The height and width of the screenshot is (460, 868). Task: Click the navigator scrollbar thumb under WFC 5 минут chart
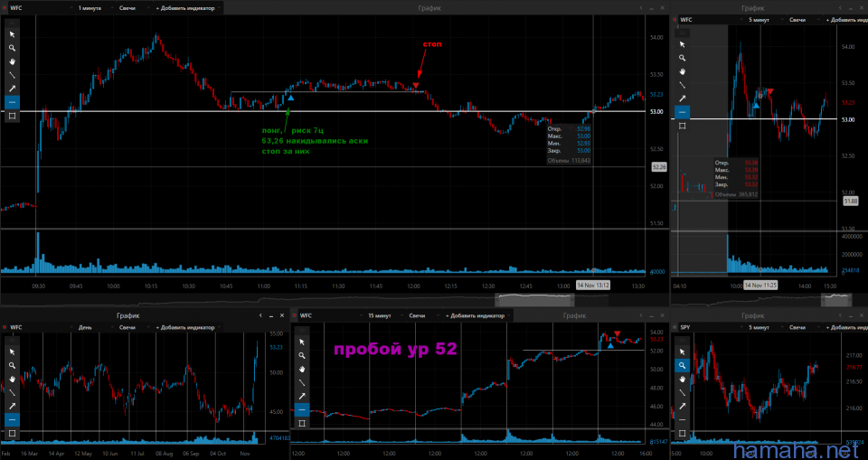tap(836, 299)
